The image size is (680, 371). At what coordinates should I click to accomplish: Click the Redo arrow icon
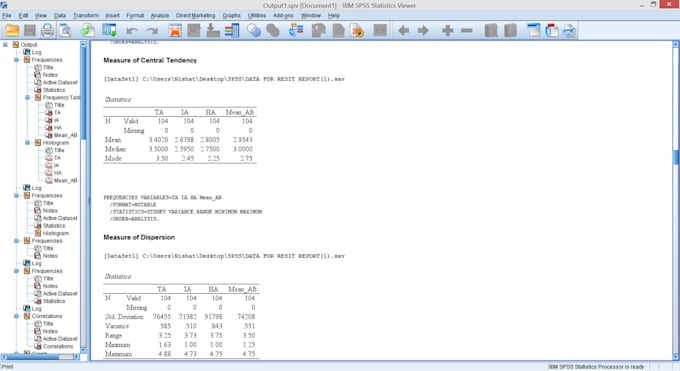(152, 30)
